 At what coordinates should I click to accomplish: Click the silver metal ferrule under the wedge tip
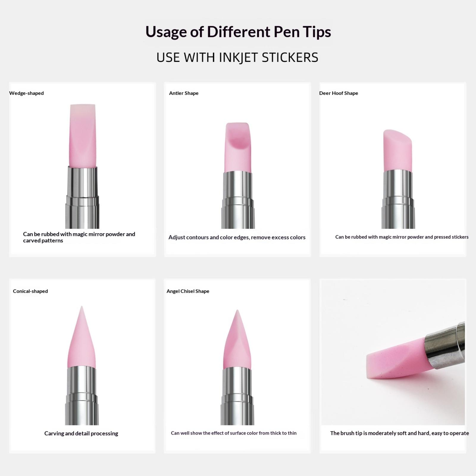pyautogui.click(x=82, y=198)
